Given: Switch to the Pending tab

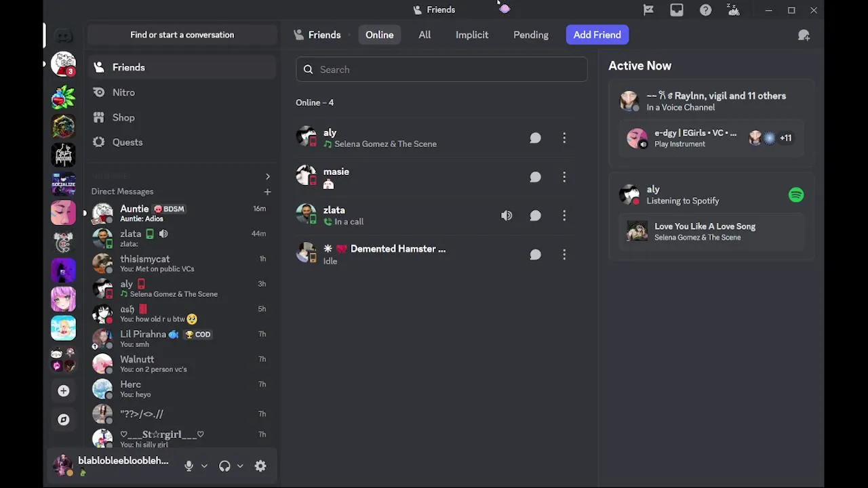Looking at the screenshot, I should tap(531, 35).
